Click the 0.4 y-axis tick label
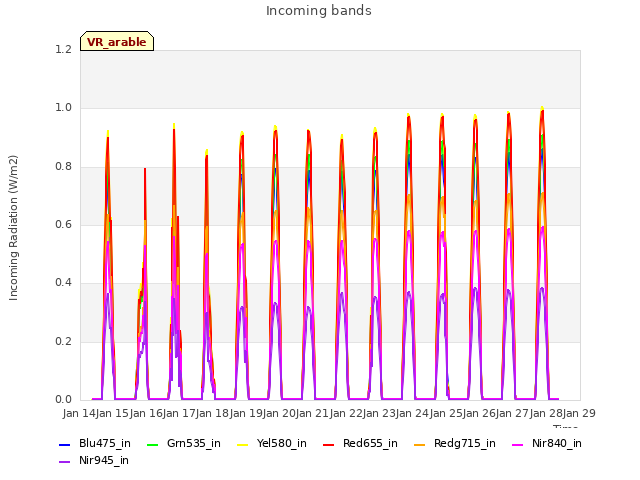This screenshot has width=640, height=480. [x=64, y=282]
